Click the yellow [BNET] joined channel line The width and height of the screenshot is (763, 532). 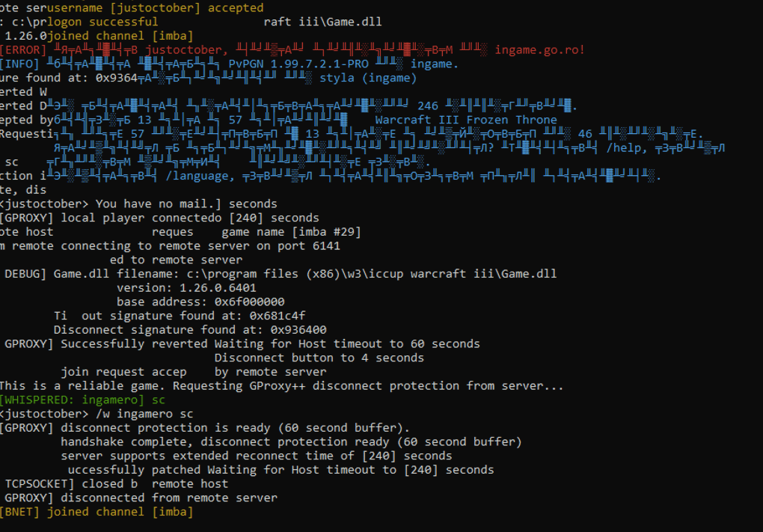[96, 512]
